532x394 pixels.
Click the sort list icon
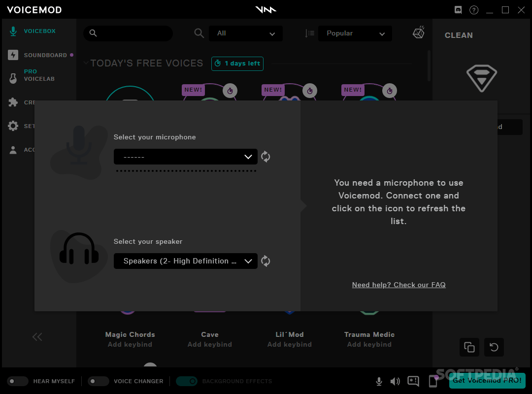[309, 33]
